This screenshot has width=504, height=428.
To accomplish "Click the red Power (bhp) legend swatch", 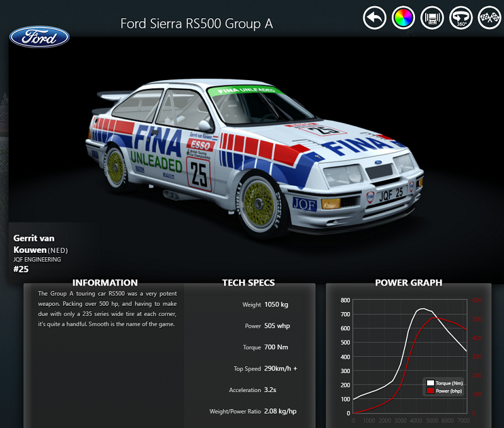I will point(430,391).
